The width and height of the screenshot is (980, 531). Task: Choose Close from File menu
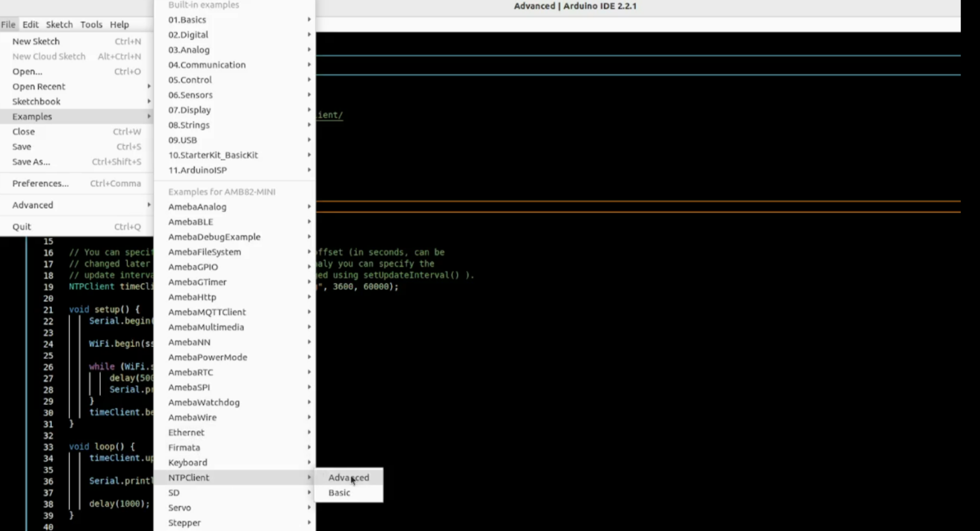(77, 131)
